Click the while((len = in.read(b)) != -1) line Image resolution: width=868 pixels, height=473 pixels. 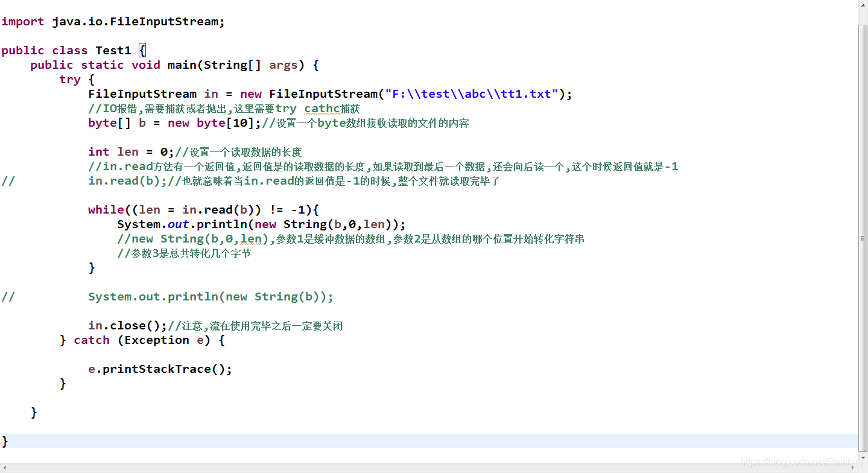coord(203,210)
